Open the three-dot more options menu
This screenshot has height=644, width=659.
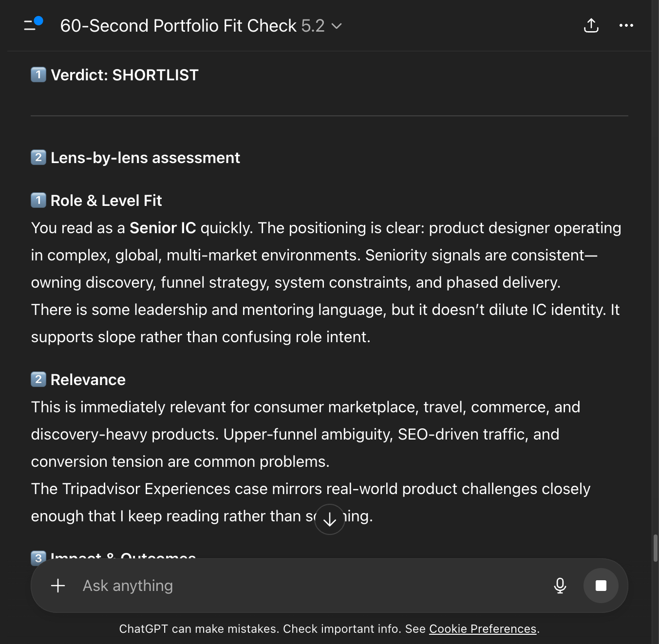click(x=626, y=25)
